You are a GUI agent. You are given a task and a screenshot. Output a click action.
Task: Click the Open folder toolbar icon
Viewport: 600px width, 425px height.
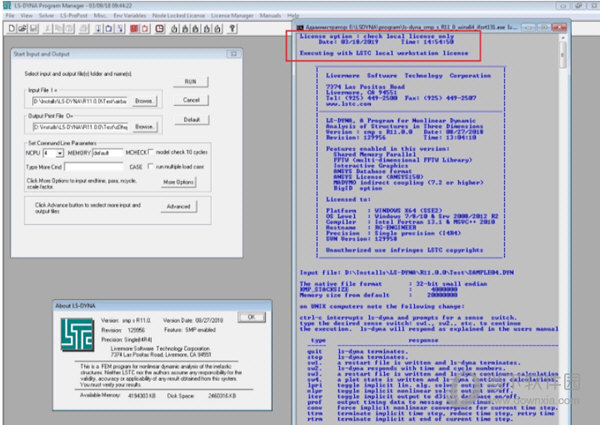pos(23,29)
